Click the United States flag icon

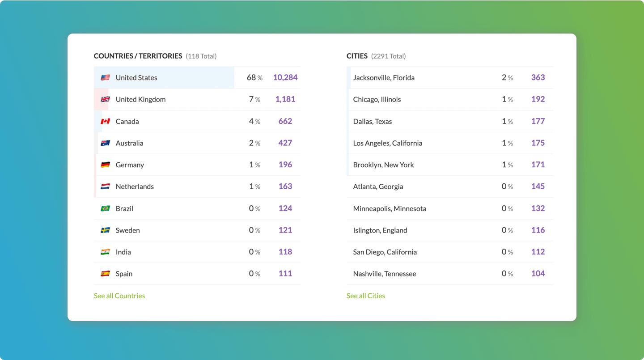pos(105,78)
